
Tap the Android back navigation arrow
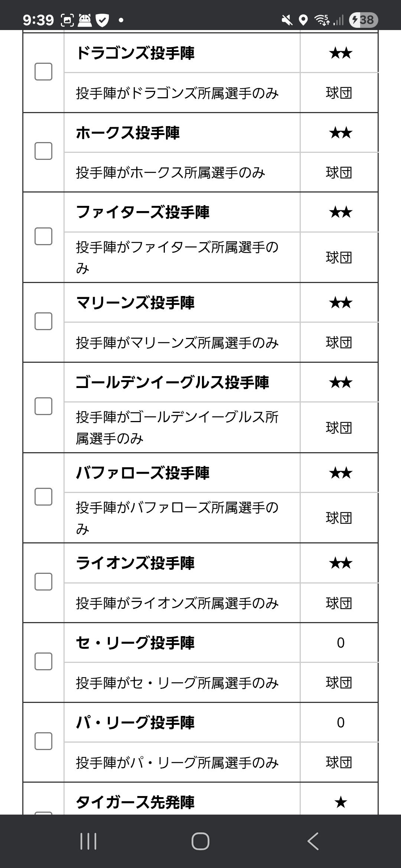point(313,841)
